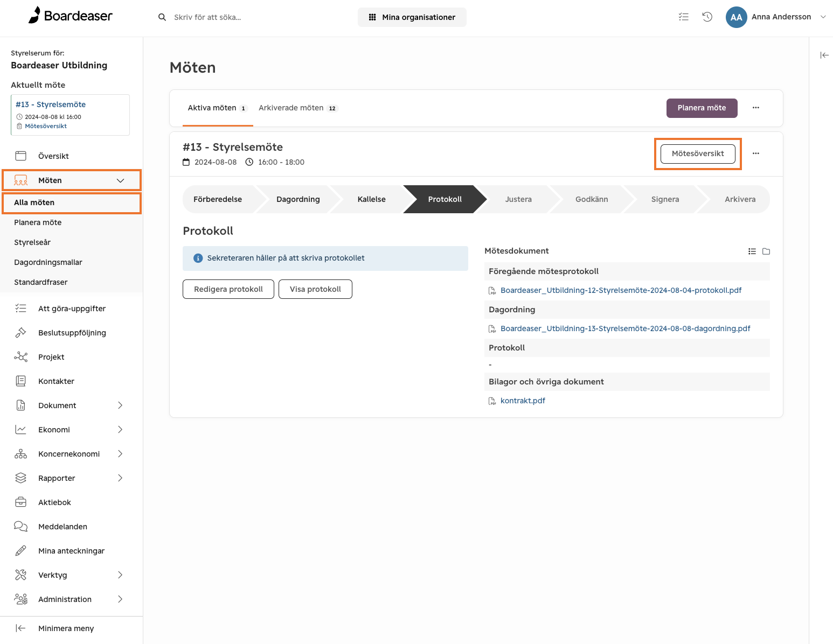The width and height of the screenshot is (833, 644).
Task: Go to the Signera step
Action: 665,199
